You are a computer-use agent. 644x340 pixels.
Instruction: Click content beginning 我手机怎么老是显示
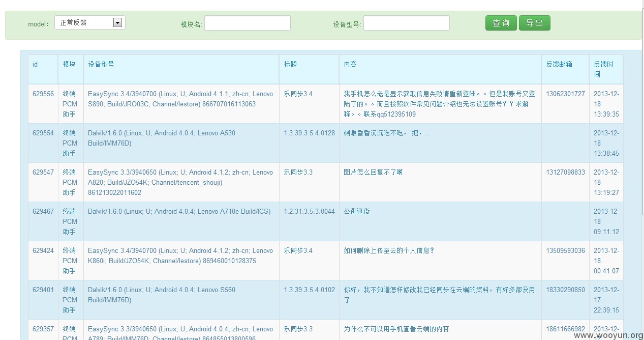pyautogui.click(x=440, y=104)
